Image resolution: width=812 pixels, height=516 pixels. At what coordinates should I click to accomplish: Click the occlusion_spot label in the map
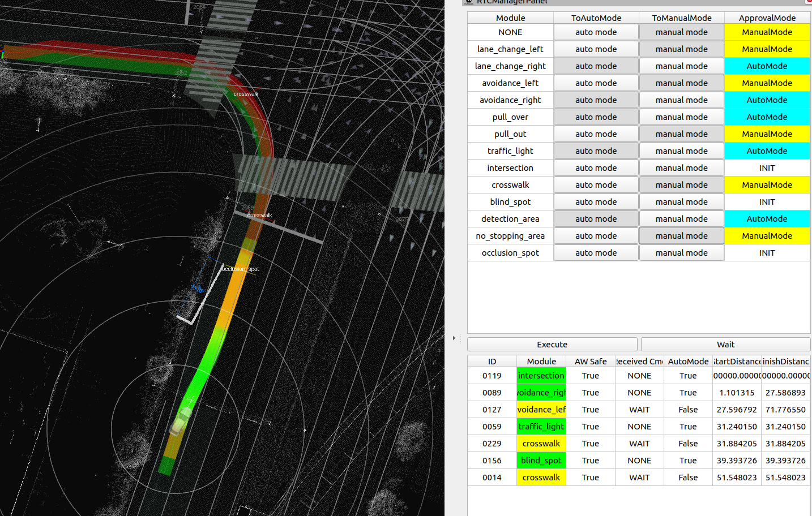[240, 269]
